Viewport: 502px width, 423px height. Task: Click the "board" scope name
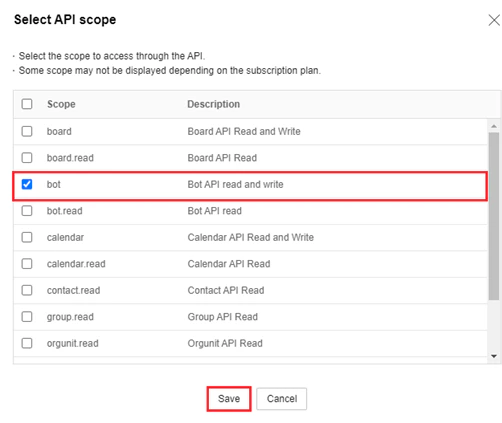click(59, 131)
